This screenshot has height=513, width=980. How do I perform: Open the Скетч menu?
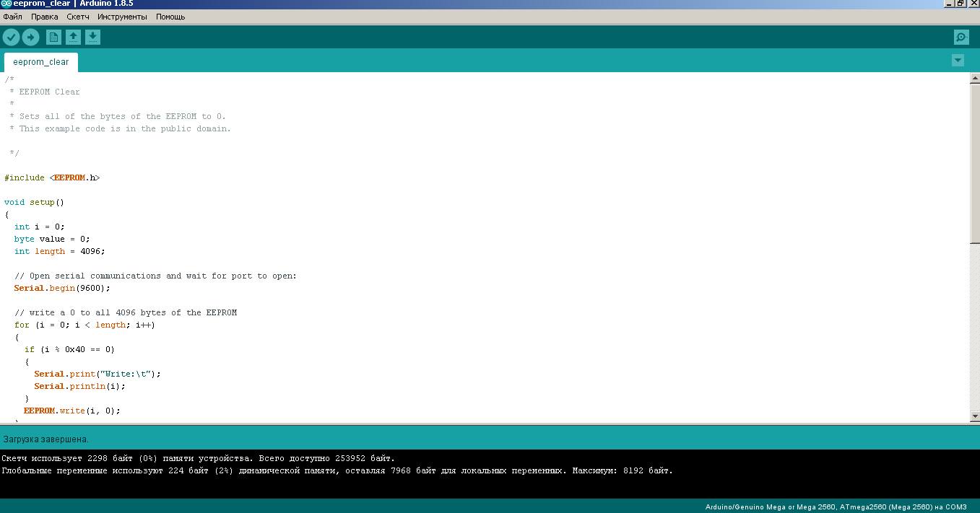(78, 17)
